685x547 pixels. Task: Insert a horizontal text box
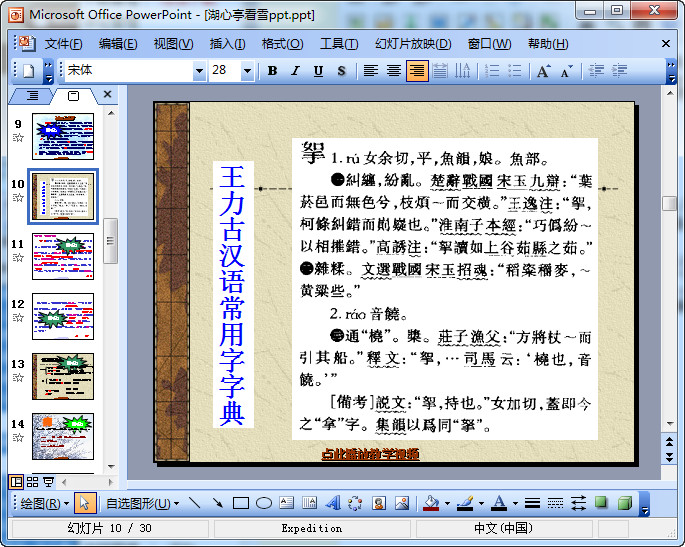pyautogui.click(x=287, y=503)
